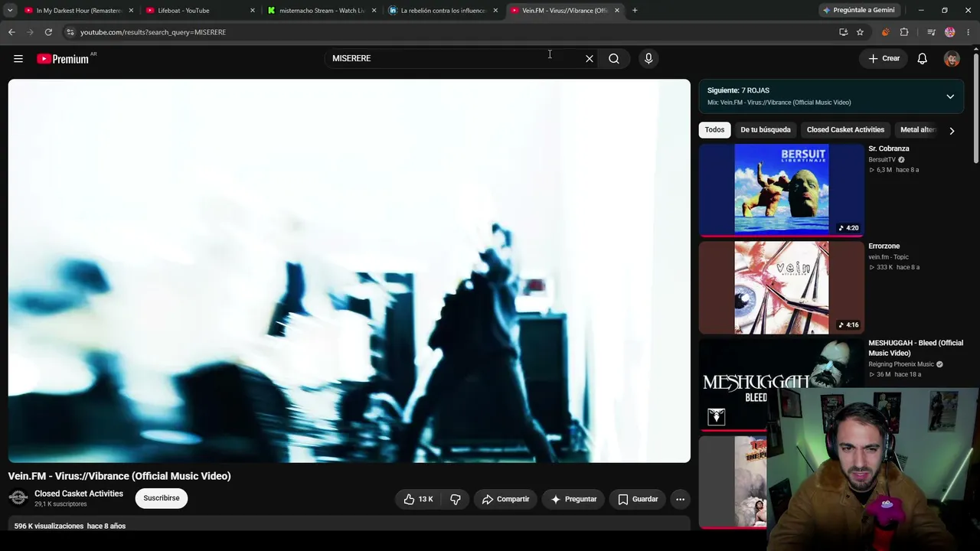
Task: Open a new browser tab
Action: coord(635,11)
